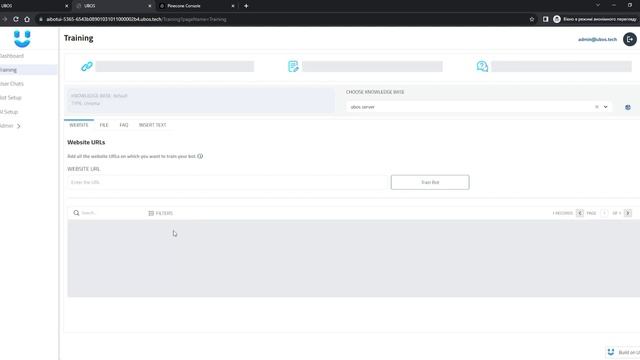Screen dimensions: 640x360
Task: Open the ubos server knowledge base combo box
Action: 478,107
